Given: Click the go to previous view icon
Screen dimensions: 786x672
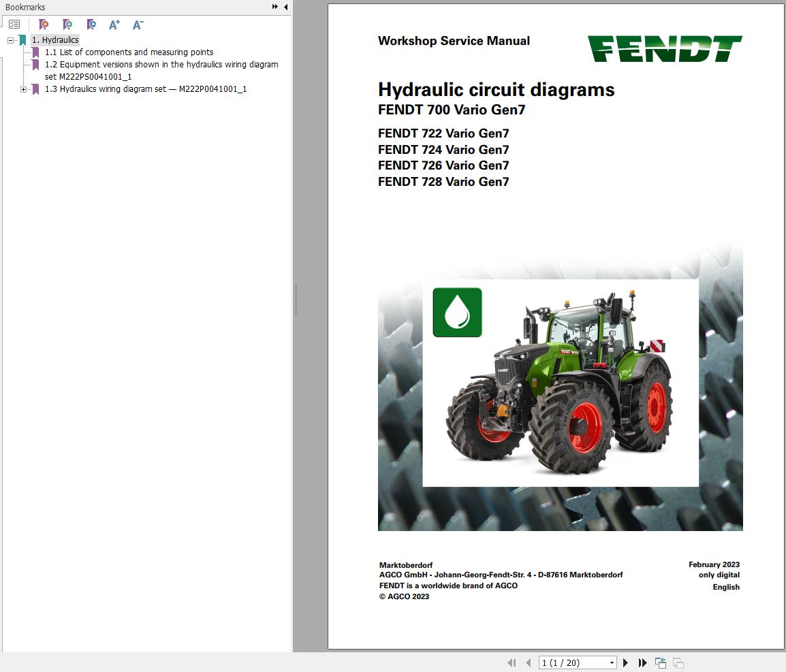Looking at the screenshot, I should click(661, 662).
